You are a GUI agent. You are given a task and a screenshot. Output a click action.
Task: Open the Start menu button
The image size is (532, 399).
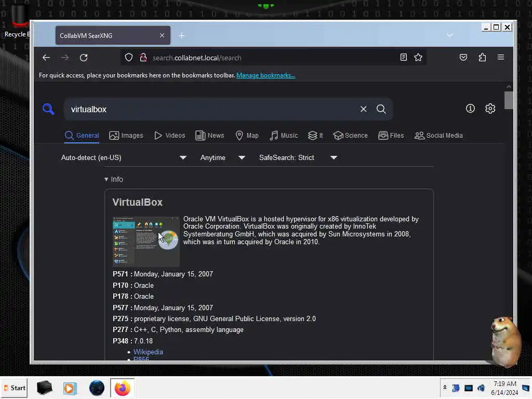click(14, 388)
